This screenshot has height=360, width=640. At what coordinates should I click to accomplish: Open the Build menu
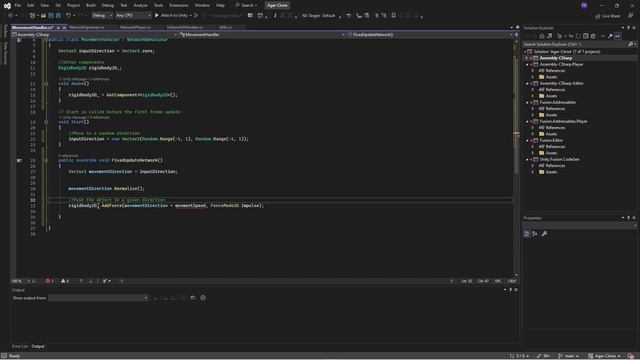tap(91, 6)
